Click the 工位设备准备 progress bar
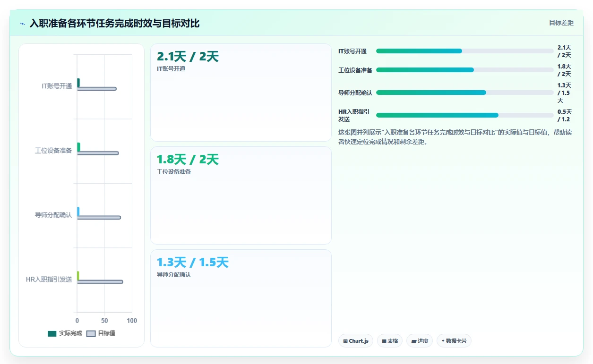The height and width of the screenshot is (364, 593). 465,70
